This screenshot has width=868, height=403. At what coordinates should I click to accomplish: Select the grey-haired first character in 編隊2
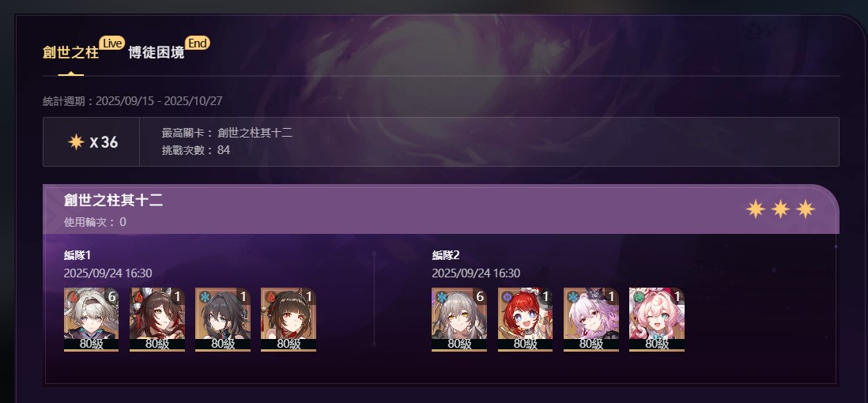(x=459, y=319)
